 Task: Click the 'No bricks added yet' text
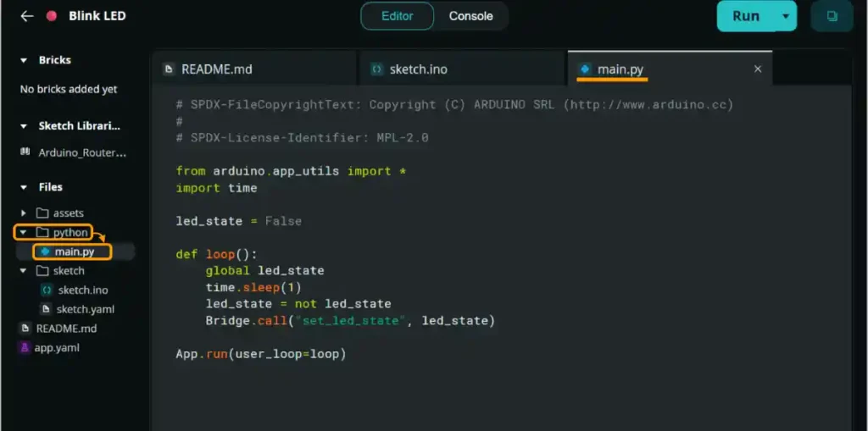point(69,89)
